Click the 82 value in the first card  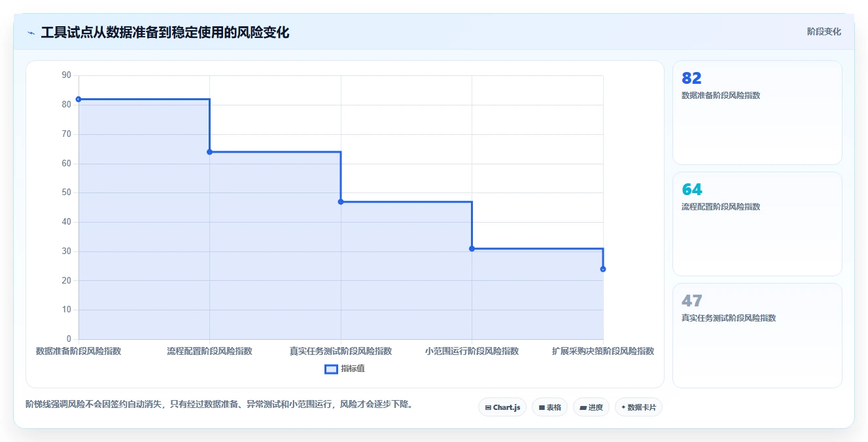click(x=691, y=78)
